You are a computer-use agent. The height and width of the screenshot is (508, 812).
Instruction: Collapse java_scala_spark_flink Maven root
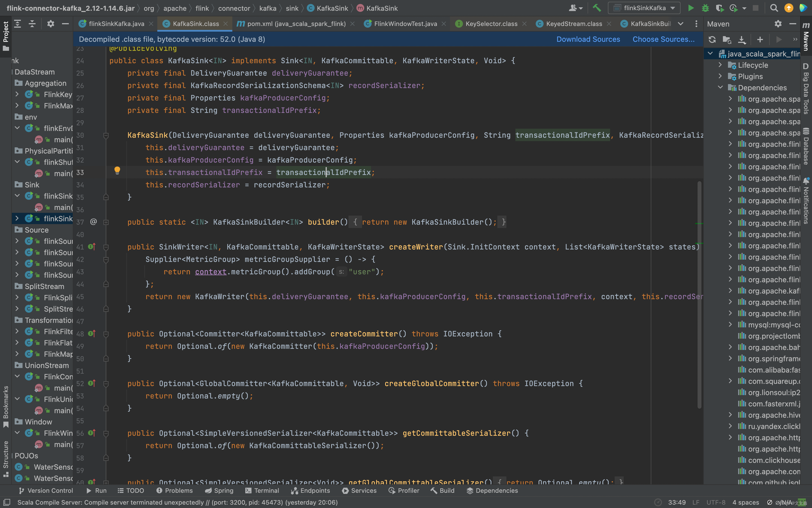(x=710, y=53)
